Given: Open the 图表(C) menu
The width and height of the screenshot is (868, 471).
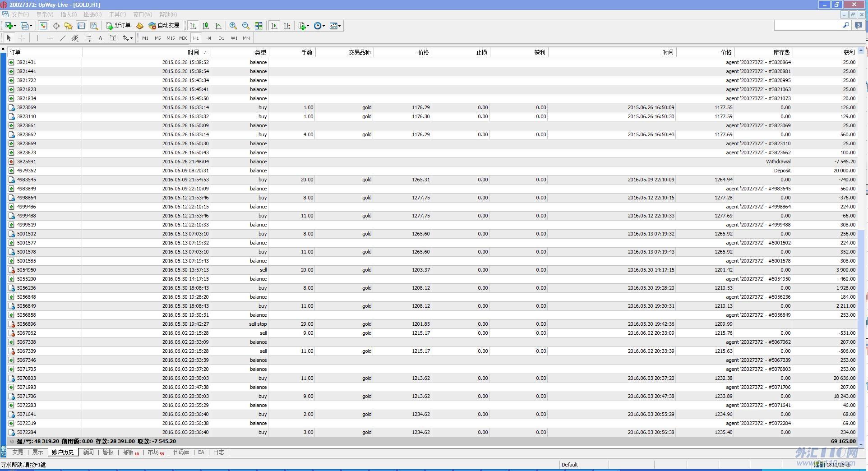Looking at the screenshot, I should click(92, 14).
